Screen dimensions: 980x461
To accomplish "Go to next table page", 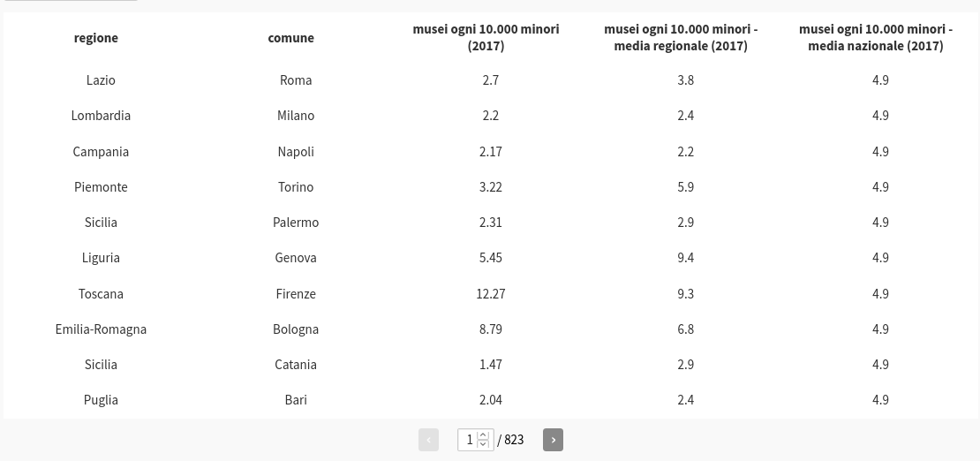I will pos(553,440).
